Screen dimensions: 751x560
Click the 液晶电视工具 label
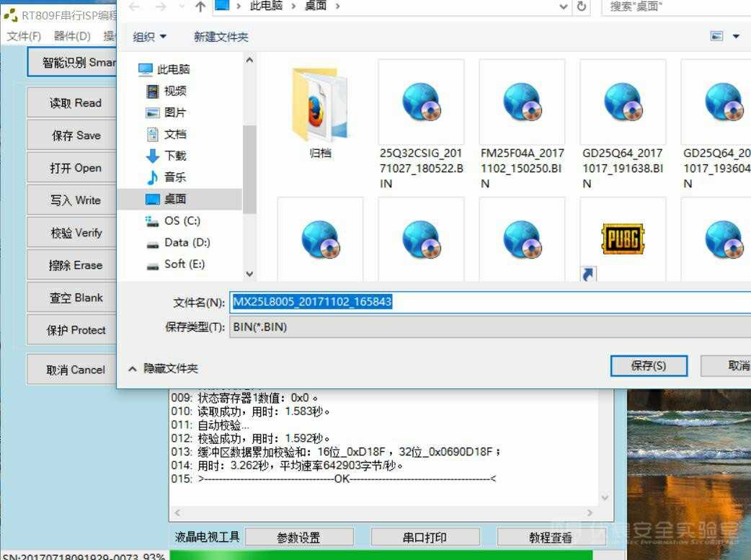coord(207,536)
